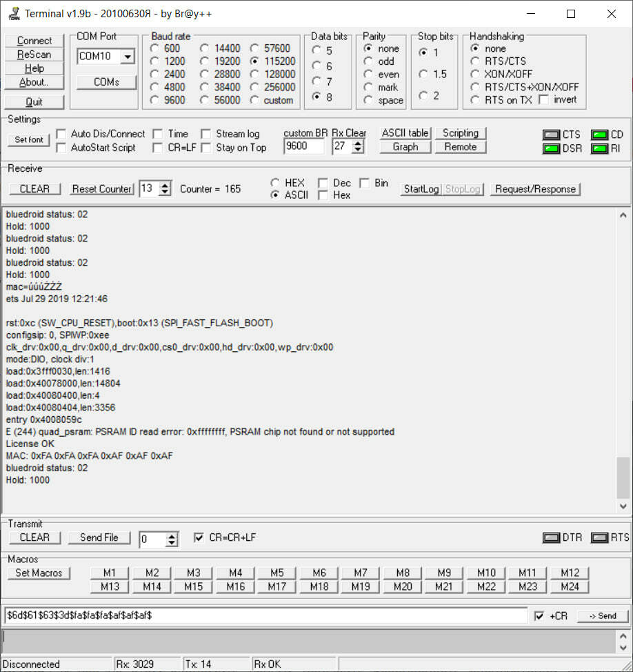633x672 pixels.
Task: Toggle the DTR indicator LED
Action: click(x=551, y=537)
